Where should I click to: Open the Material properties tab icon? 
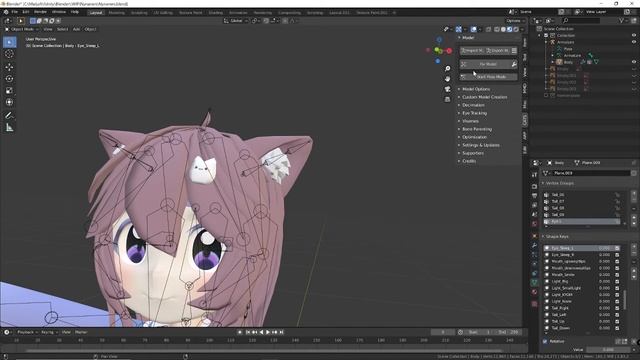click(x=534, y=292)
